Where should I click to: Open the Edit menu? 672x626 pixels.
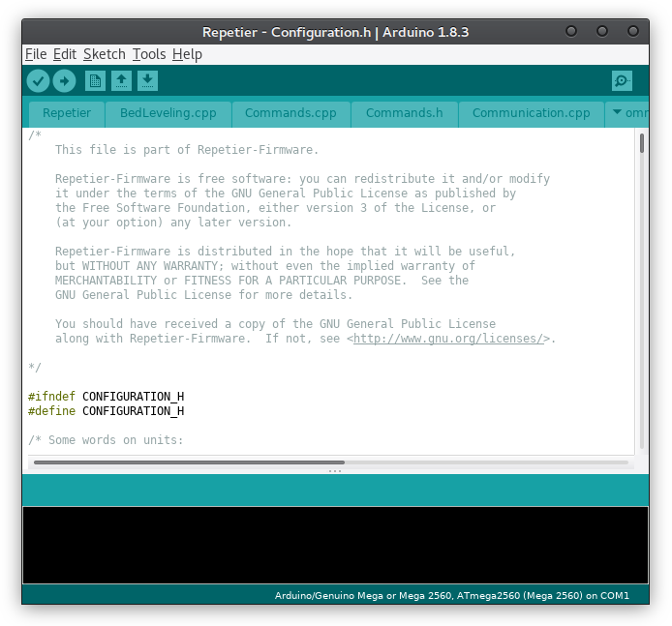coord(65,54)
